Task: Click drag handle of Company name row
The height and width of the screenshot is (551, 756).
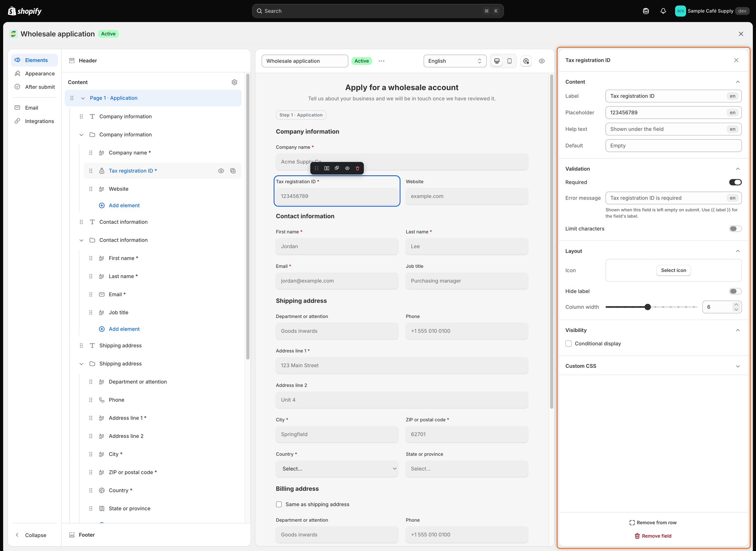Action: (x=91, y=153)
